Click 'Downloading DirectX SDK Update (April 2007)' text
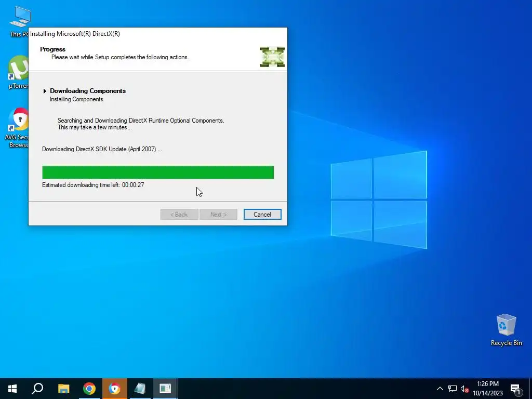Screen dimensions: 532x399 102,149
